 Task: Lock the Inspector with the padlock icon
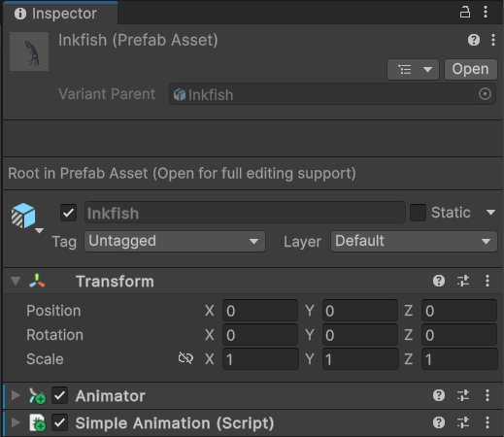coord(465,13)
